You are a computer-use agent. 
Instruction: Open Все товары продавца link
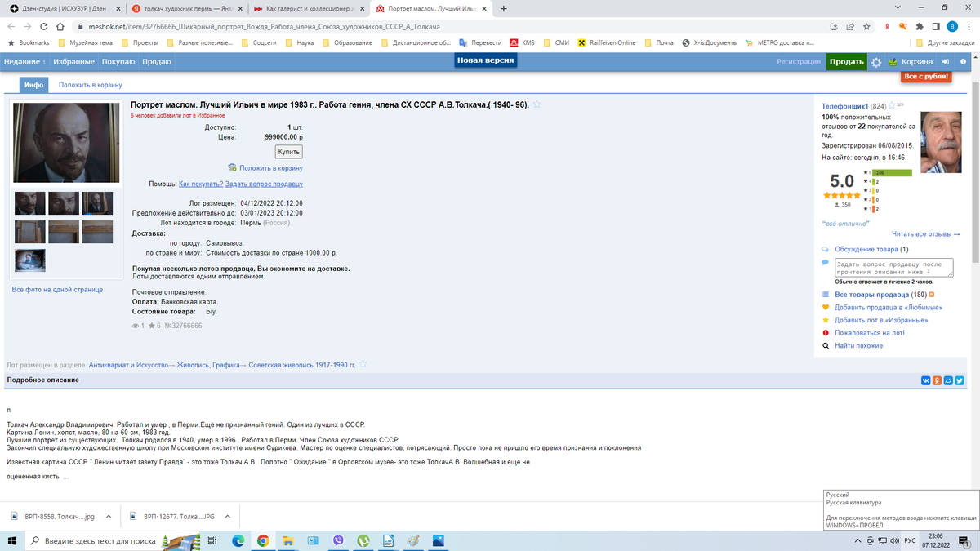pyautogui.click(x=871, y=294)
